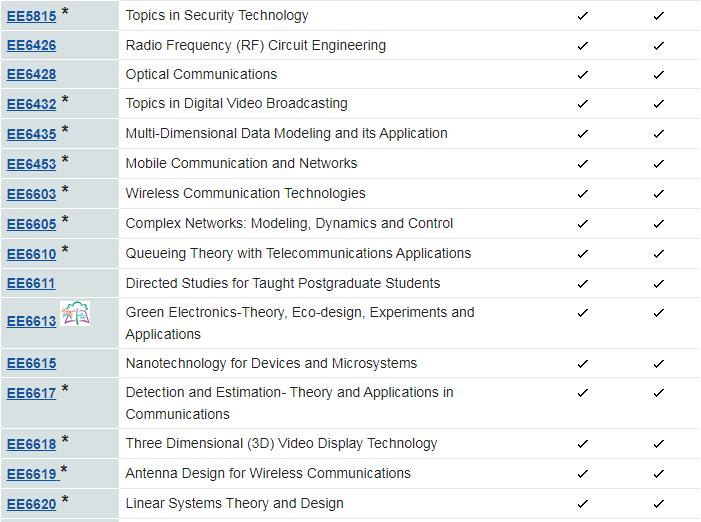This screenshot has width=701, height=522.
Task: Open the EE6603 course link
Action: pos(31,194)
